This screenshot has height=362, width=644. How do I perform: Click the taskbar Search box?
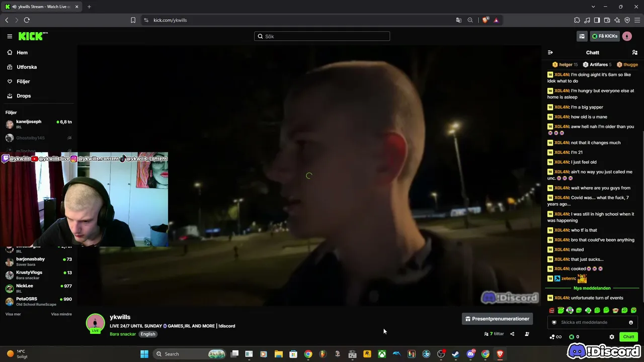[189, 354]
